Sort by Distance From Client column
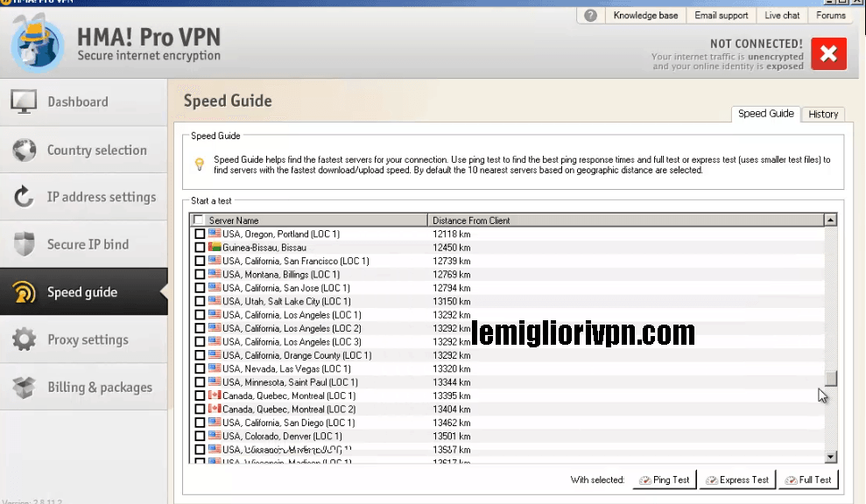 (x=626, y=220)
